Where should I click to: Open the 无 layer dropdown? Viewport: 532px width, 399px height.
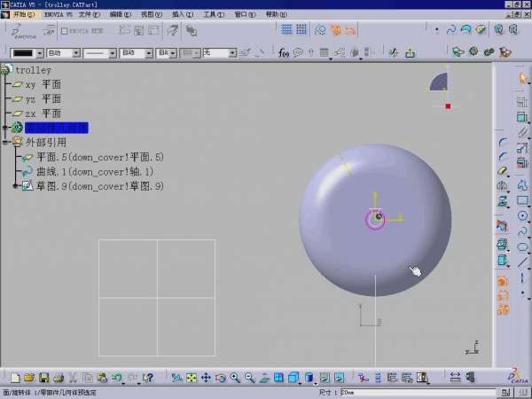[x=232, y=53]
